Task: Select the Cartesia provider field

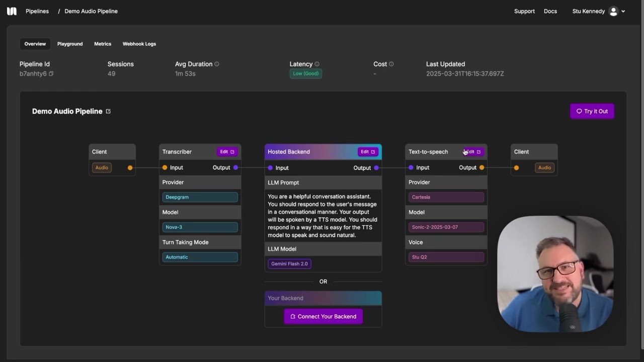Action: click(446, 197)
